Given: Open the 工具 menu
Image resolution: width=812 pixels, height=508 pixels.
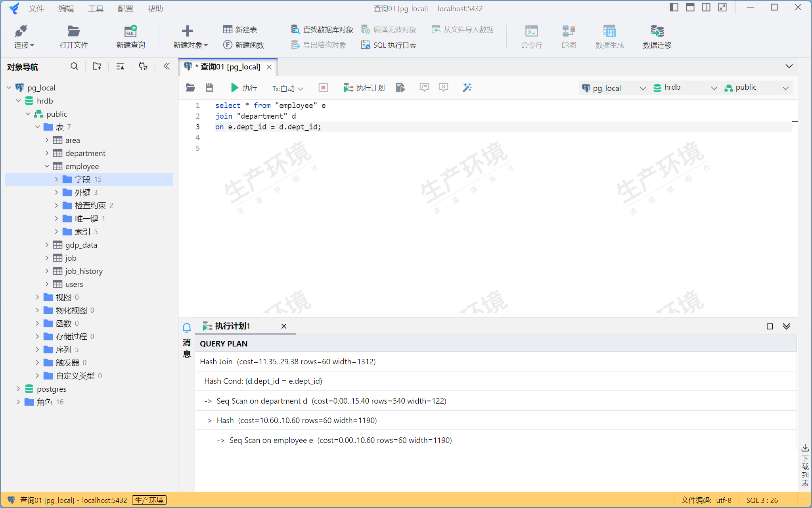Looking at the screenshot, I should (x=96, y=8).
